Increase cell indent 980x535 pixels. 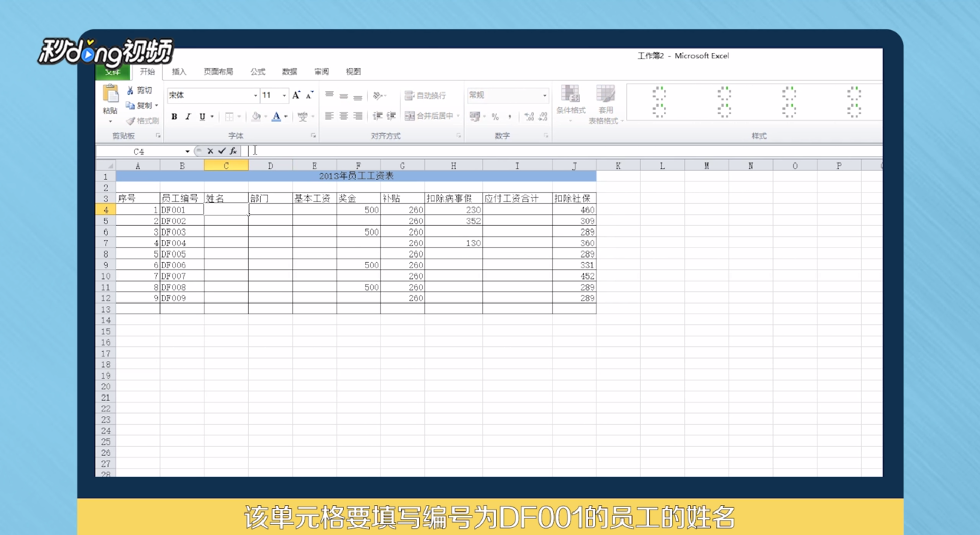(391, 117)
